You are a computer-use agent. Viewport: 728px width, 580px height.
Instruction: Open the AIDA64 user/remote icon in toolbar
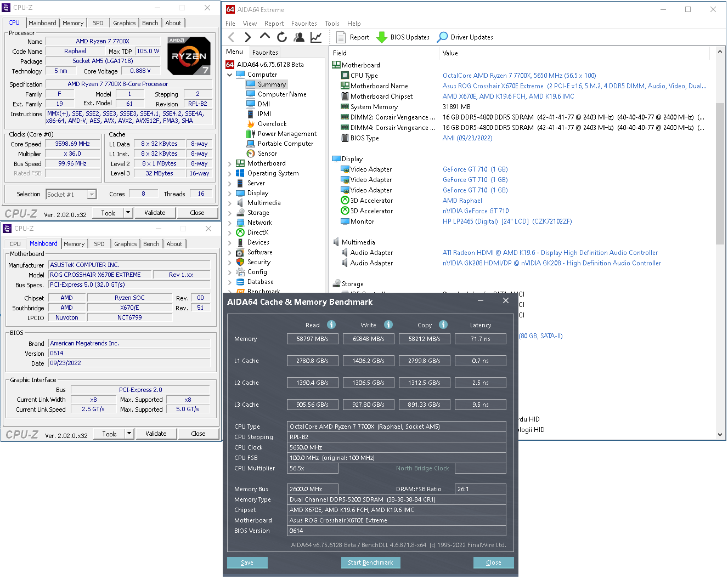[x=299, y=37]
